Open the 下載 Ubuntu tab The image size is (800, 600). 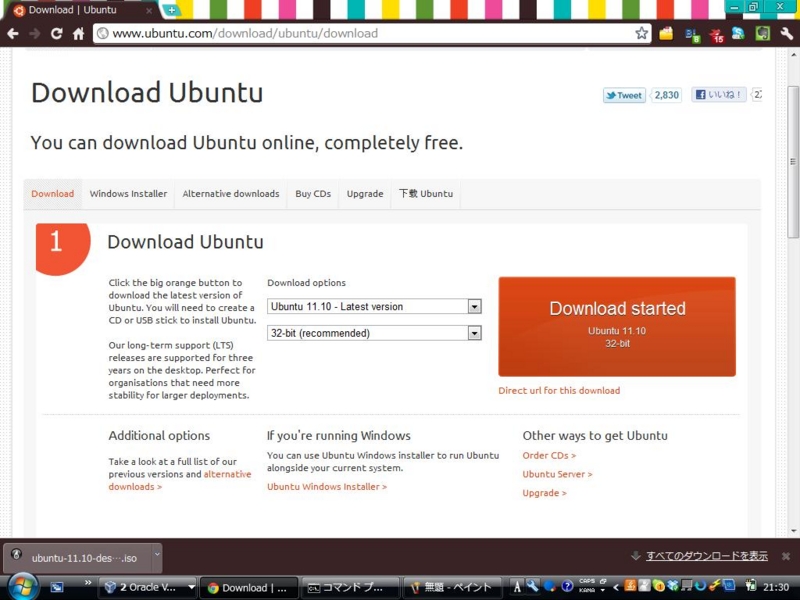pyautogui.click(x=426, y=194)
